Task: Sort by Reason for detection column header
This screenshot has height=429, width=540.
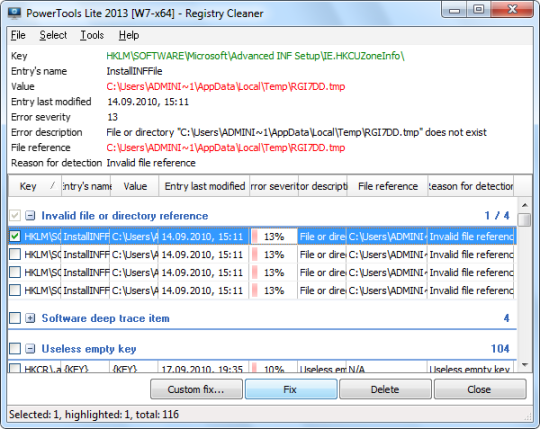Action: pos(470,186)
